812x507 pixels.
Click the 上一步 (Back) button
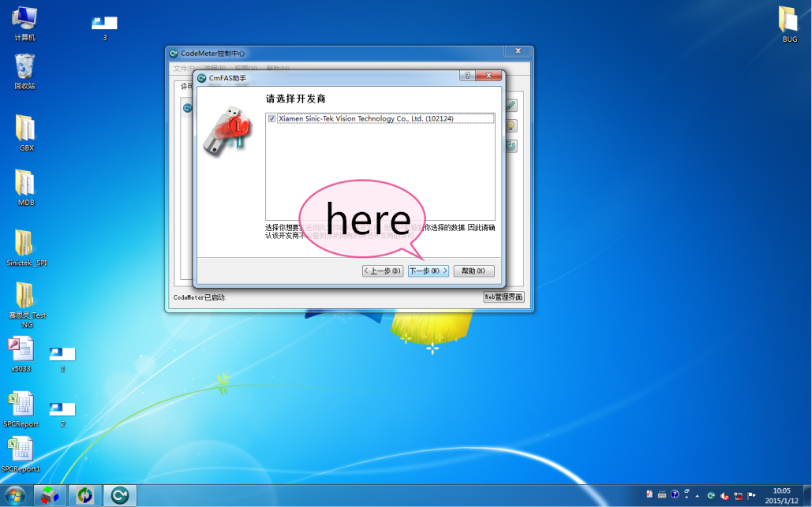click(383, 271)
